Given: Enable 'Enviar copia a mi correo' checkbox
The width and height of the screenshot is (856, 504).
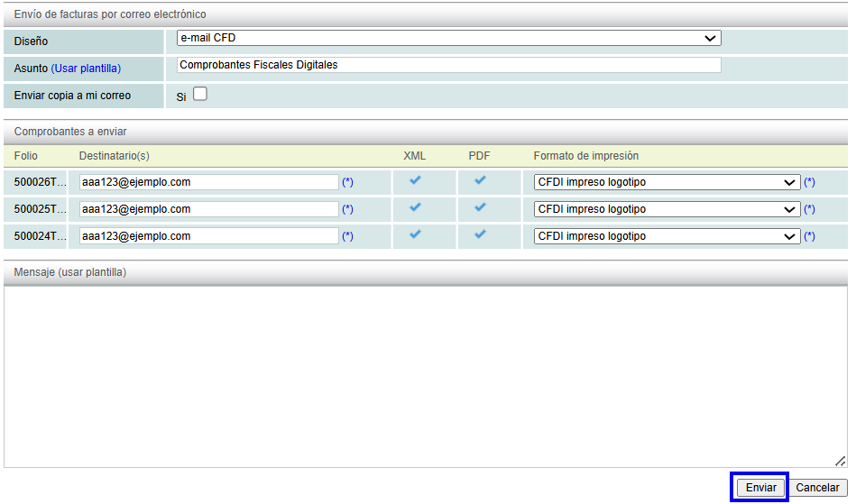Looking at the screenshot, I should (199, 94).
